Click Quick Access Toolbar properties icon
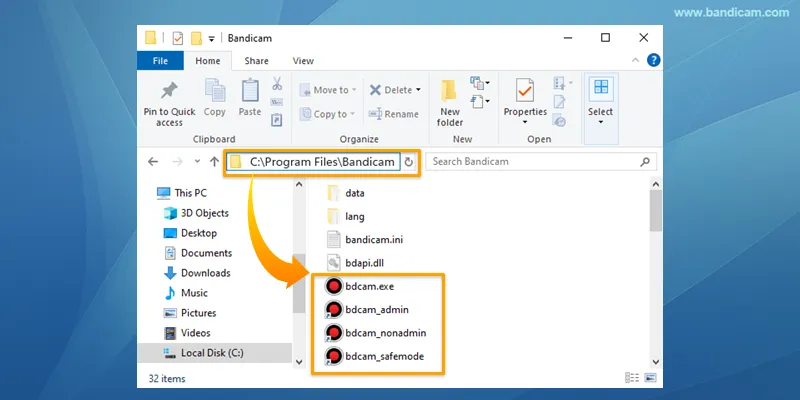800x400 pixels. [178, 38]
